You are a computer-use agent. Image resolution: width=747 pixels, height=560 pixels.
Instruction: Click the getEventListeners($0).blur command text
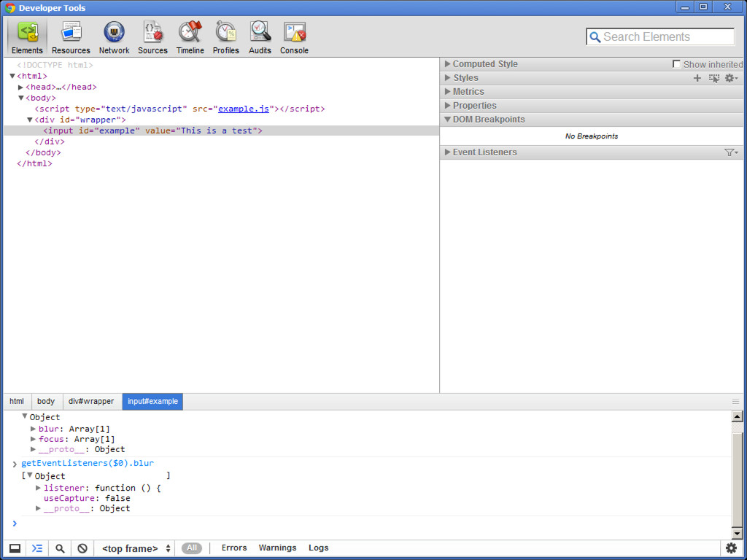pyautogui.click(x=88, y=463)
